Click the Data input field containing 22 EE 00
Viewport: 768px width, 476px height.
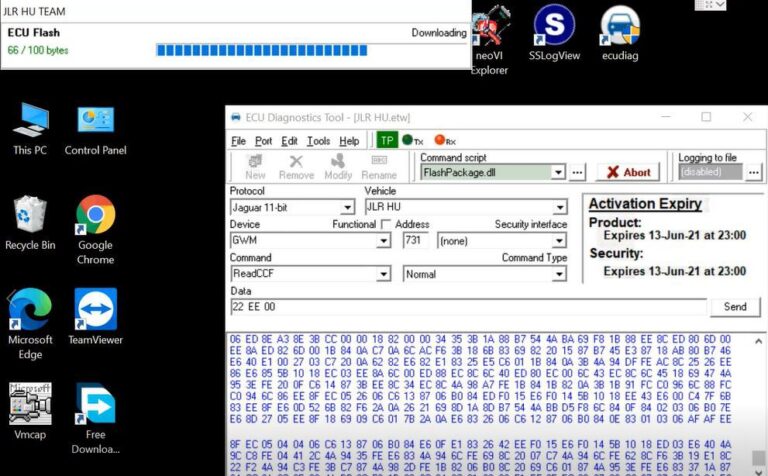click(x=466, y=307)
